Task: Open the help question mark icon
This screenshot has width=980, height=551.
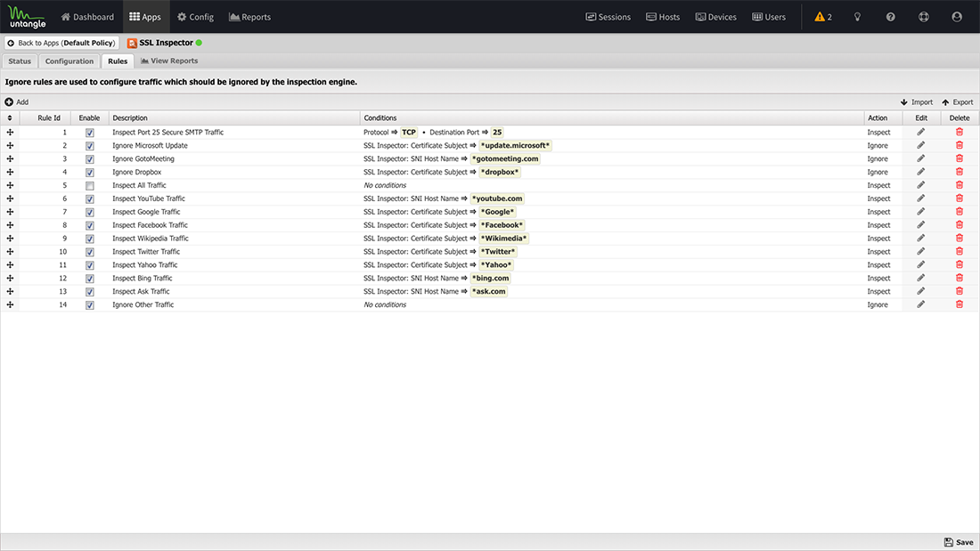Action: tap(891, 17)
